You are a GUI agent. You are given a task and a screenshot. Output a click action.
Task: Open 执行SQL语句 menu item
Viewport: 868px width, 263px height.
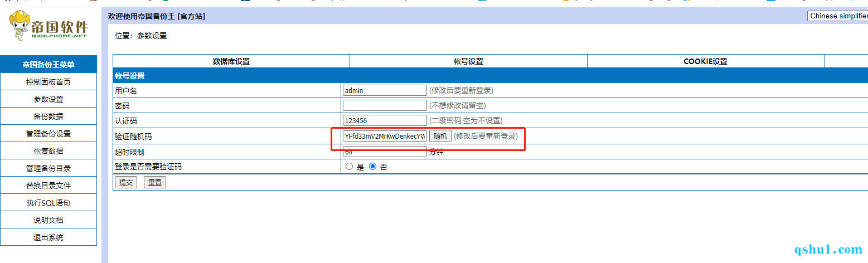point(49,203)
